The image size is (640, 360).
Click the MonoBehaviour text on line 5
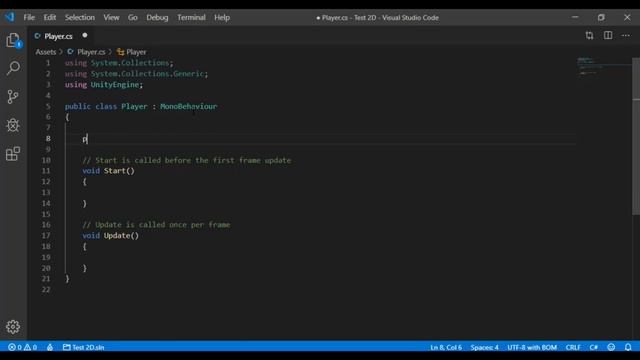coord(189,106)
